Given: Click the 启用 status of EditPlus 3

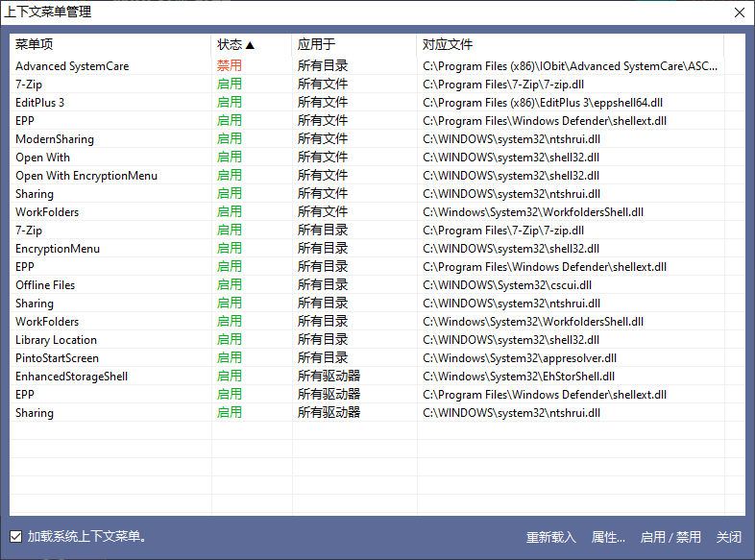Looking at the screenshot, I should pos(230,102).
